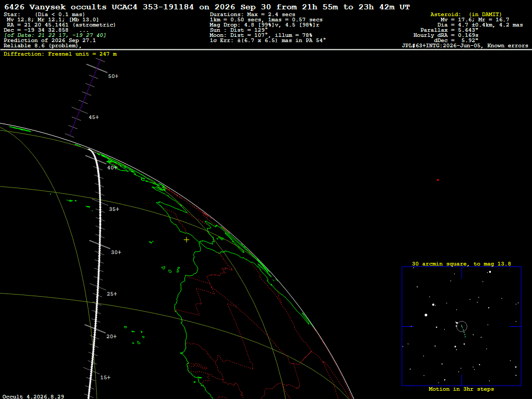Screen dimensions: 532x399
Task: Click the brightest star in finder chart
Action: pyautogui.click(x=426, y=315)
